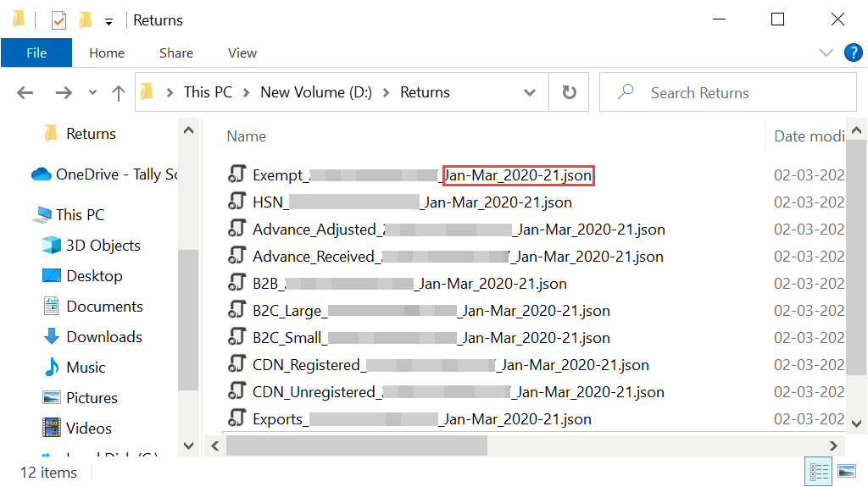The image size is (868, 487).
Task: Select OneDrive in the navigation pane
Action: pos(105,174)
